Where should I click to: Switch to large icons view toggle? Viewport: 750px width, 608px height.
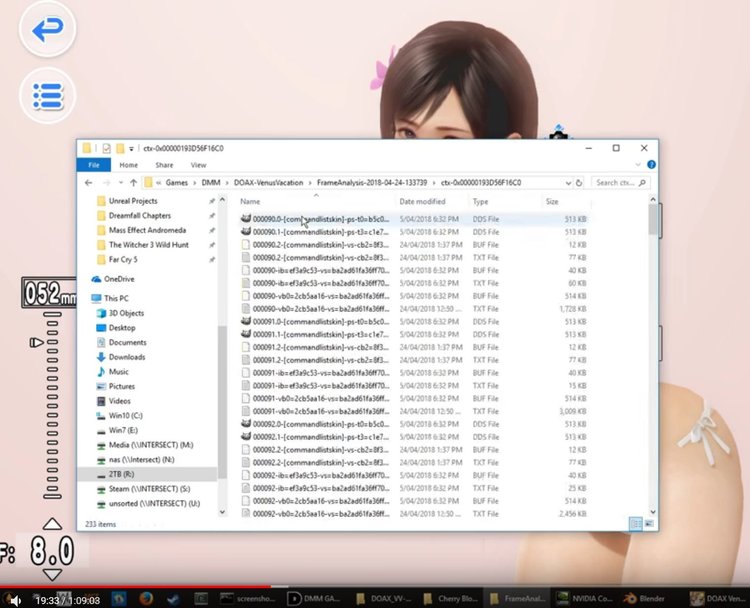tap(649, 524)
